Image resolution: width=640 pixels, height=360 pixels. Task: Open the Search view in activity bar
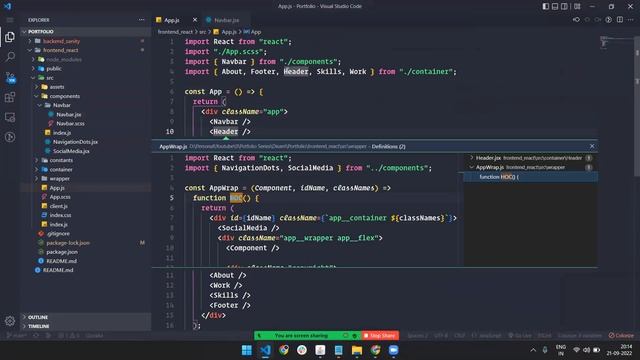click(10, 57)
